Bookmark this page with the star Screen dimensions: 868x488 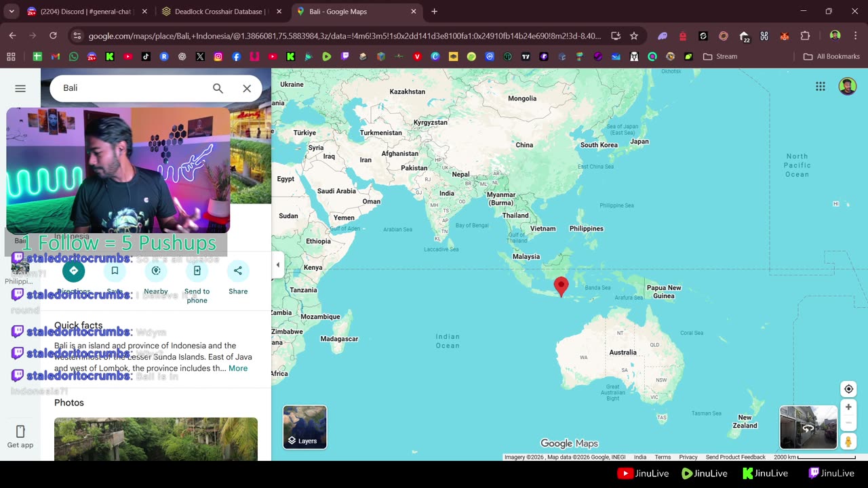click(633, 36)
